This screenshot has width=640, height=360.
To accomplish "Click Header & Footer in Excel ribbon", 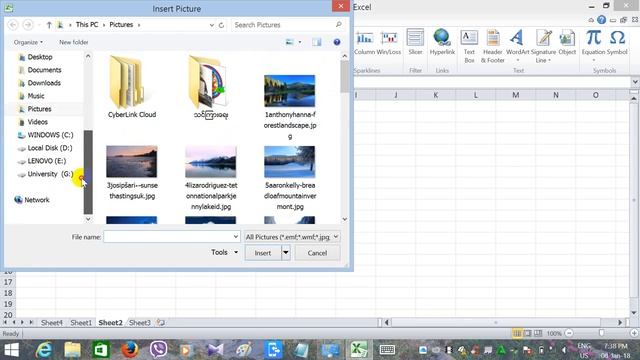I will click(493, 46).
